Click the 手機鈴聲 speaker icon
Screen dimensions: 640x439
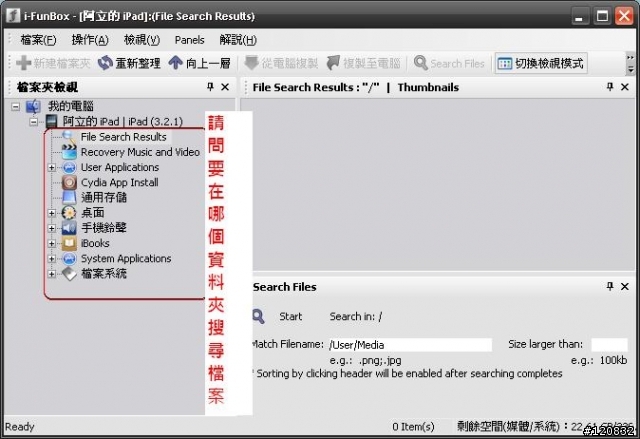69,228
